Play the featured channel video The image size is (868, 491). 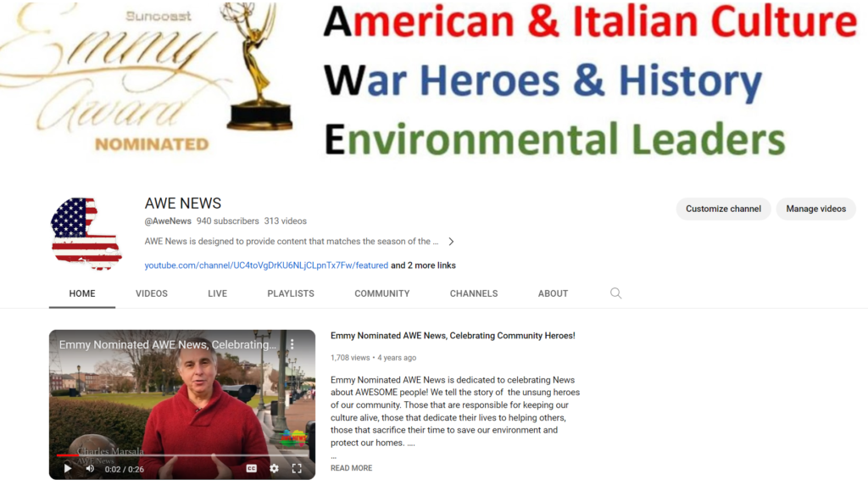tap(68, 468)
